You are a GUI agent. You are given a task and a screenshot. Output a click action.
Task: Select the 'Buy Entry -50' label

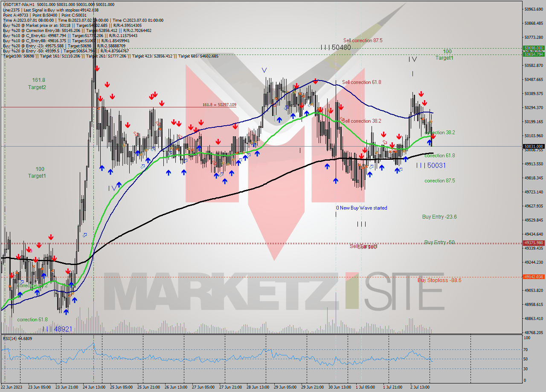[439, 242]
